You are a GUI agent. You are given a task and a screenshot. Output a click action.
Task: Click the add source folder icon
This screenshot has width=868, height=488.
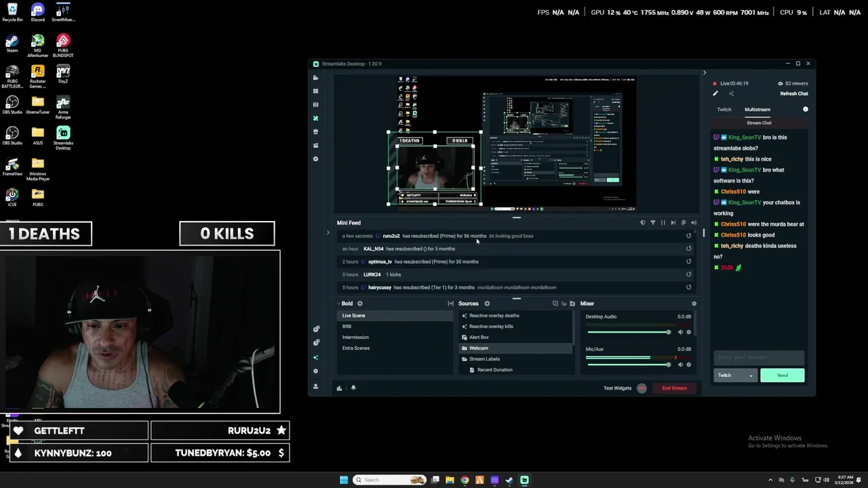572,304
